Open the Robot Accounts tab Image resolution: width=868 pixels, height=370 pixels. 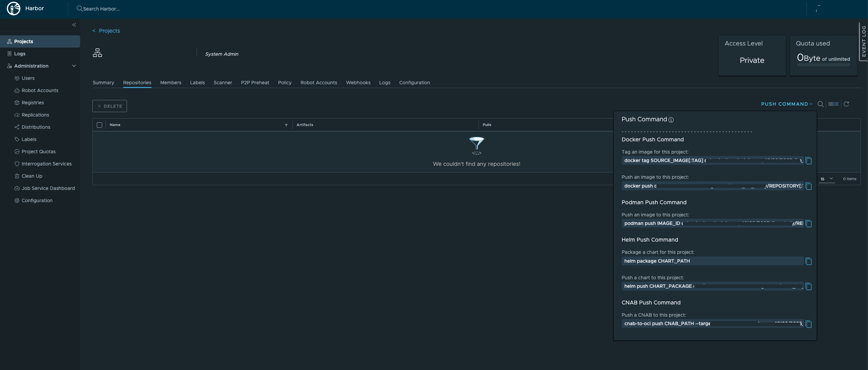pyautogui.click(x=319, y=83)
